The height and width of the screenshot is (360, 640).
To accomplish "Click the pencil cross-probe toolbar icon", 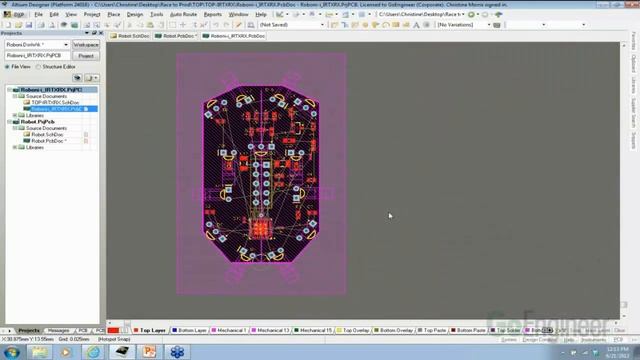I will [239, 25].
